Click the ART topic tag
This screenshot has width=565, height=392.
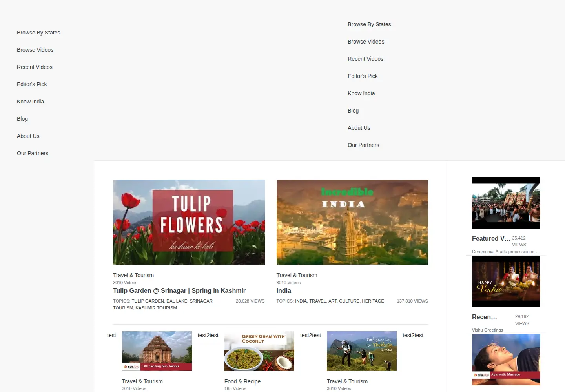click(x=332, y=301)
